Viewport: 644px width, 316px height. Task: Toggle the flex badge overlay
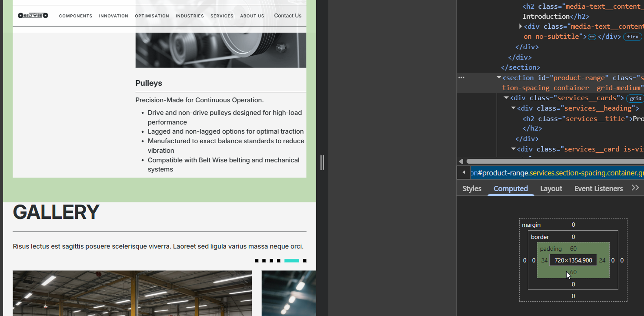click(633, 37)
